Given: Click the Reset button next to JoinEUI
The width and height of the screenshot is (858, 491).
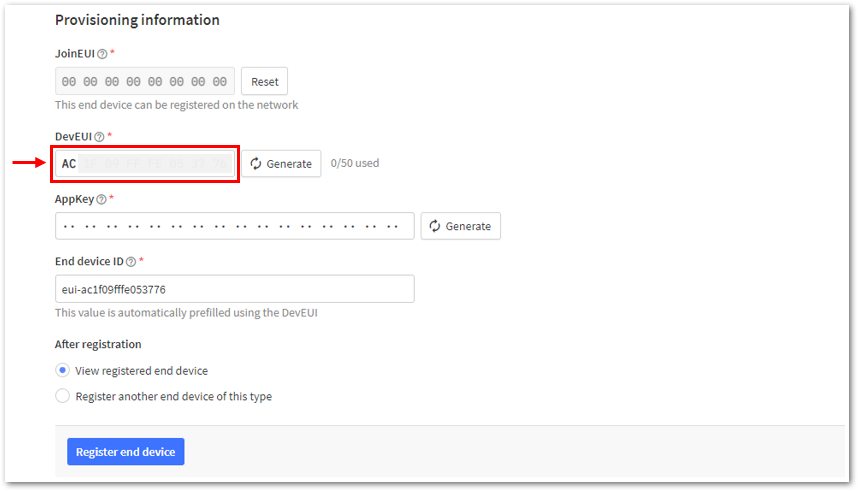Looking at the screenshot, I should 264,82.
